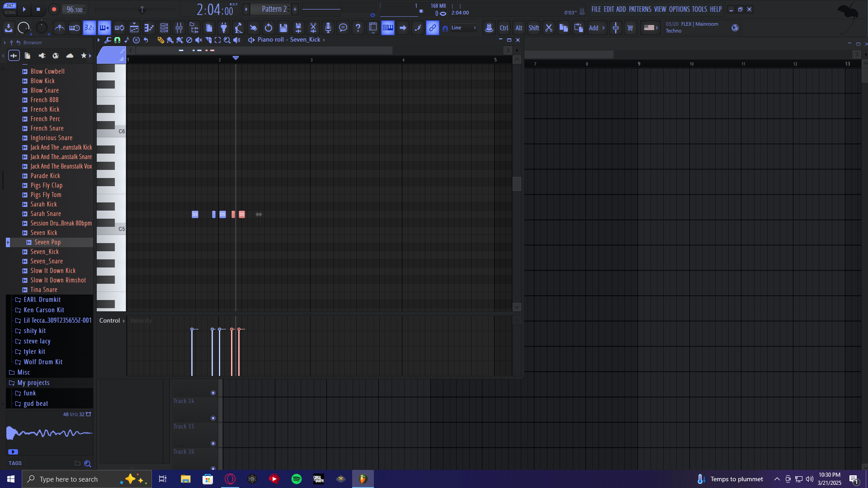The height and width of the screenshot is (488, 868).
Task: Open the TOOLS menu
Action: point(699,9)
